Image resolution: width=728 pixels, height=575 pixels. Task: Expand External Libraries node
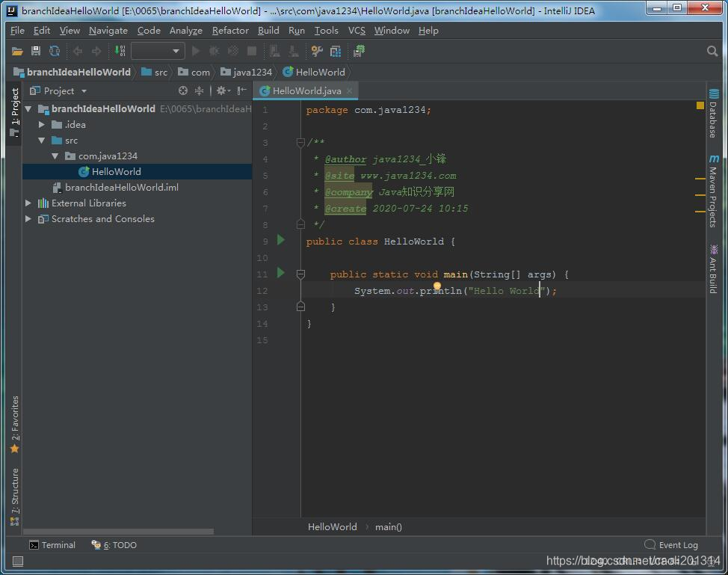[x=28, y=203]
